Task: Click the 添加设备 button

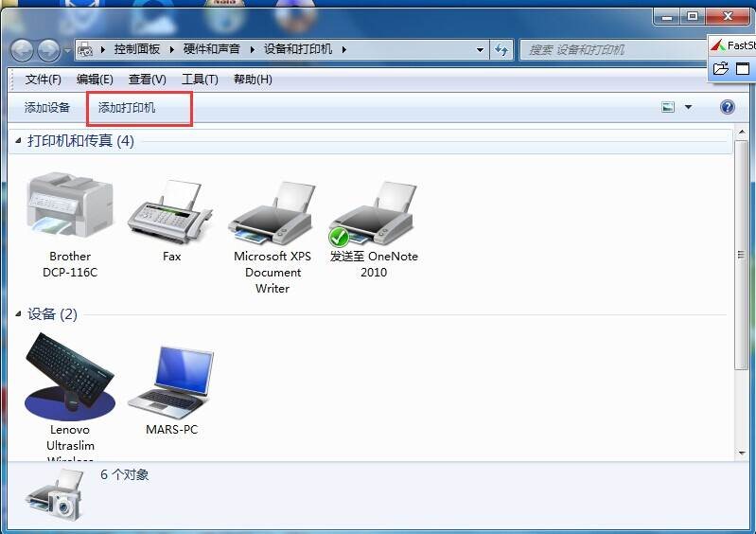Action: (47, 108)
